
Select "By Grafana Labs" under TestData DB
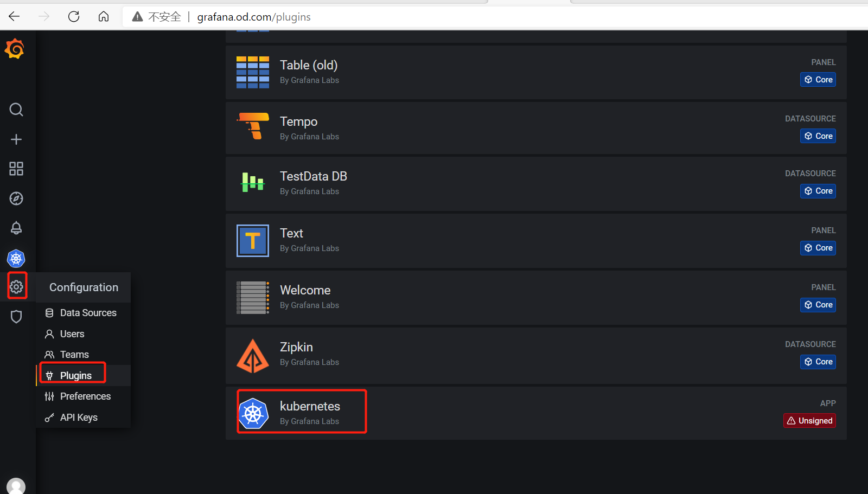[x=309, y=191]
